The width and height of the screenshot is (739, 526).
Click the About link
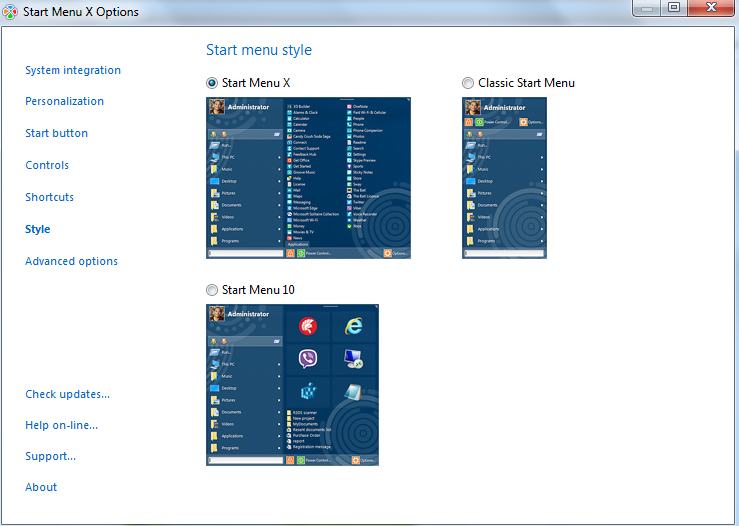point(41,487)
